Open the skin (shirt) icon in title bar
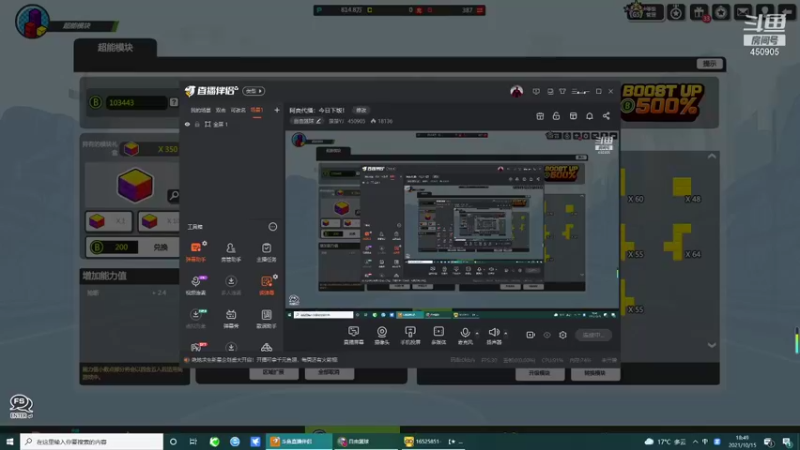The width and height of the screenshot is (800, 450). point(562,91)
